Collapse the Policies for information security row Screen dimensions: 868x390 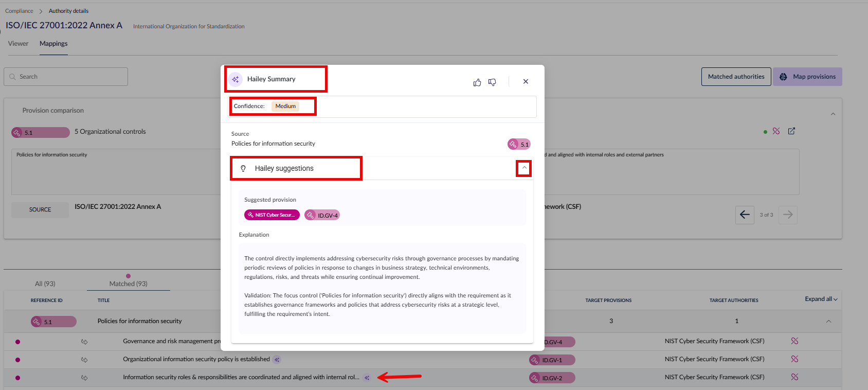pyautogui.click(x=828, y=321)
